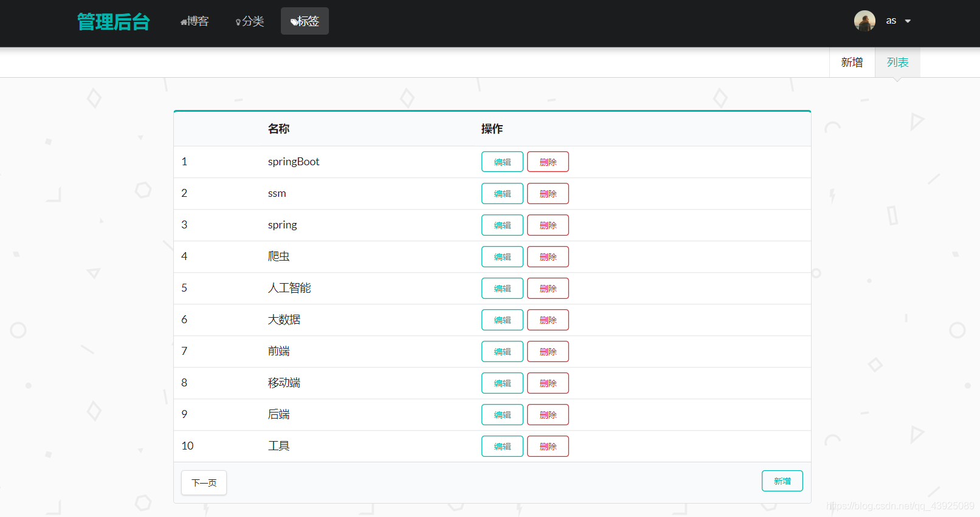Viewport: 980px width, 517px height.
Task: Click the user avatar picture
Action: click(x=864, y=21)
